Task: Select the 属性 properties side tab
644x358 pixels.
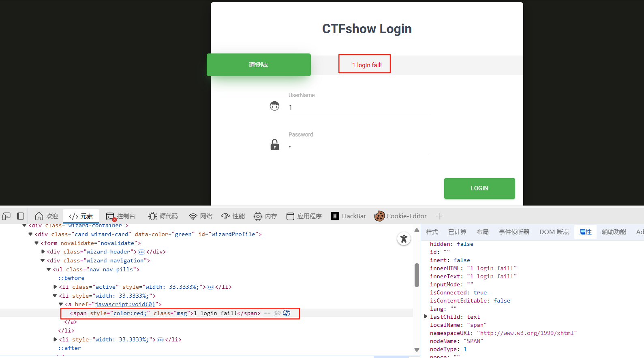Action: pos(585,232)
